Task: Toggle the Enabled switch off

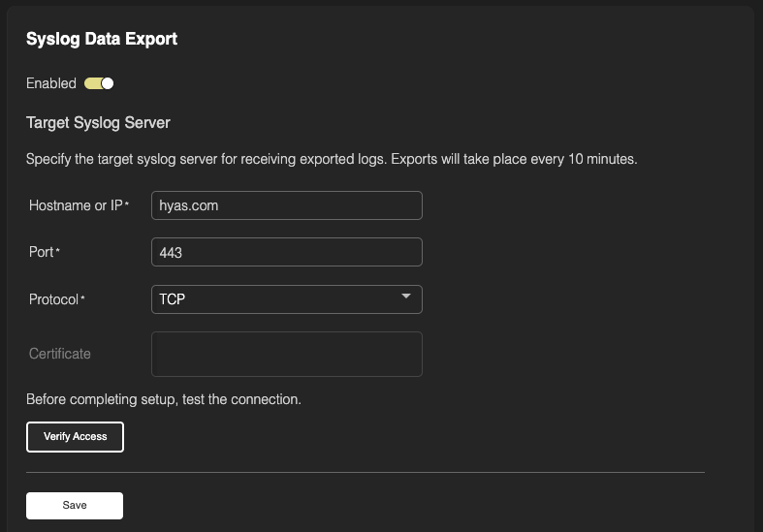Action: (100, 83)
